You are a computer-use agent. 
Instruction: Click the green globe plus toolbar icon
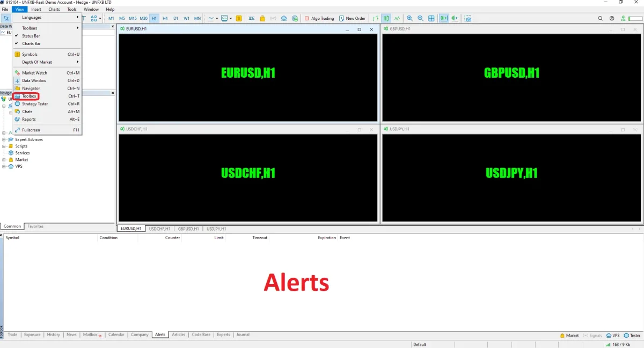(x=295, y=18)
